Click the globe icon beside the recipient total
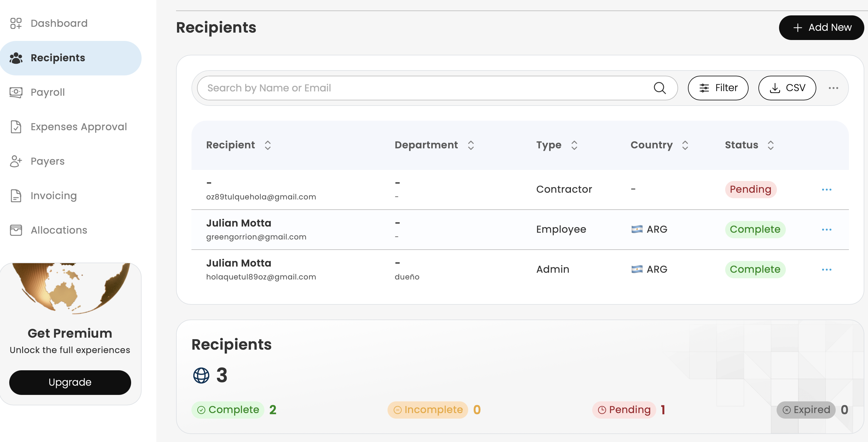 coord(201,375)
